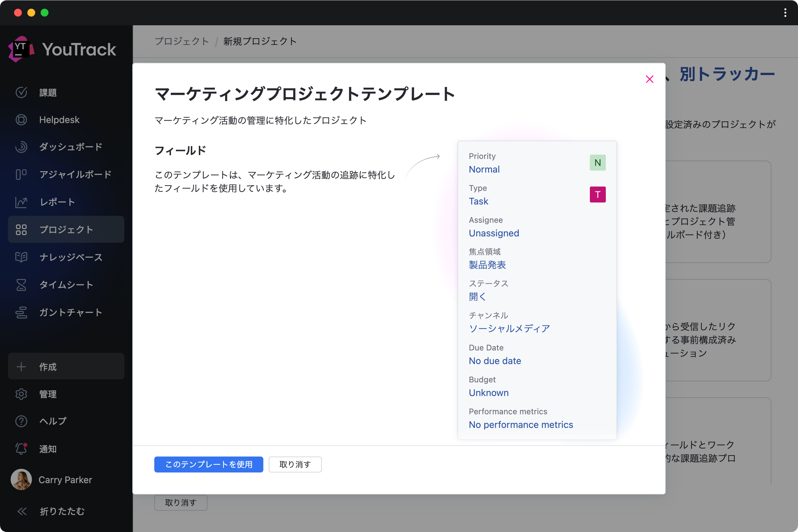Collapse the sidebar with double chevron

22,511
